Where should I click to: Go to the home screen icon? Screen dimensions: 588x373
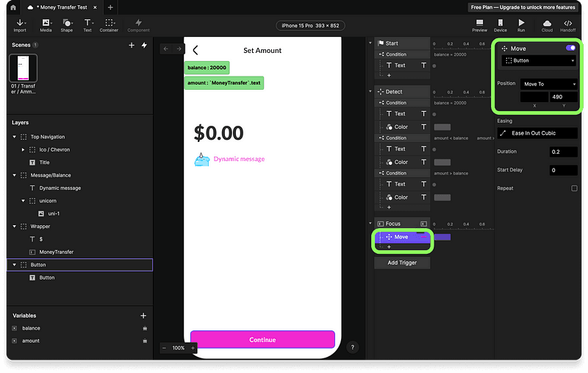click(x=13, y=7)
